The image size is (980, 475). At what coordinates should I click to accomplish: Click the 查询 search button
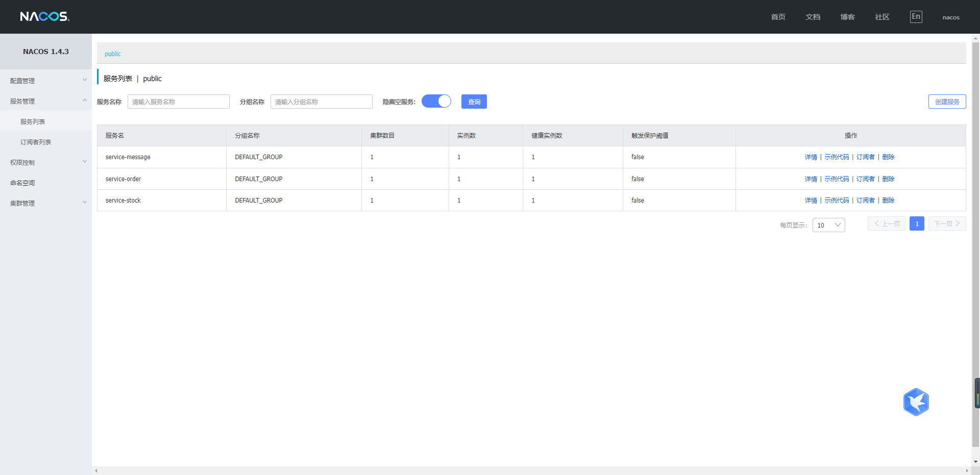(x=474, y=102)
